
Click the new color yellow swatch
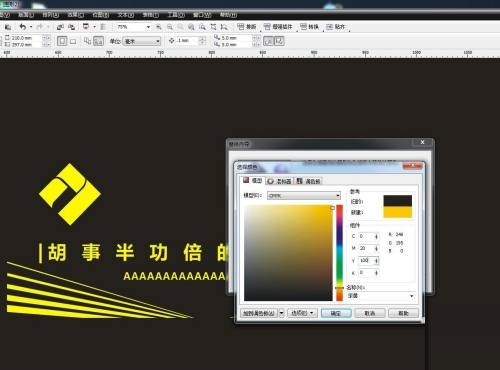click(x=398, y=212)
